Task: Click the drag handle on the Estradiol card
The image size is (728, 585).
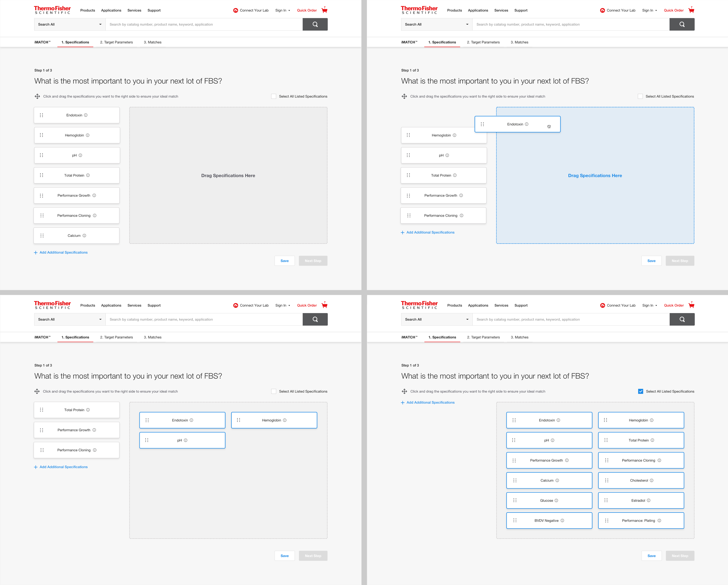Action: (x=606, y=500)
